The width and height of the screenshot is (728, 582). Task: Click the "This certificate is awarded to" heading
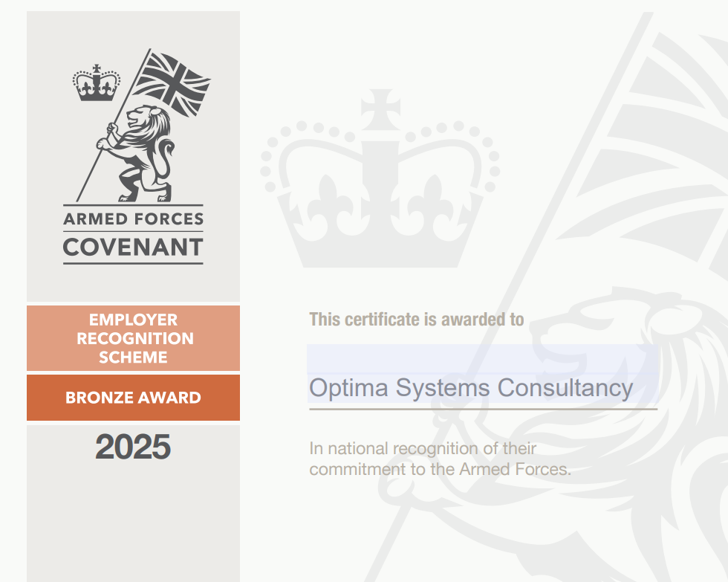tap(417, 320)
